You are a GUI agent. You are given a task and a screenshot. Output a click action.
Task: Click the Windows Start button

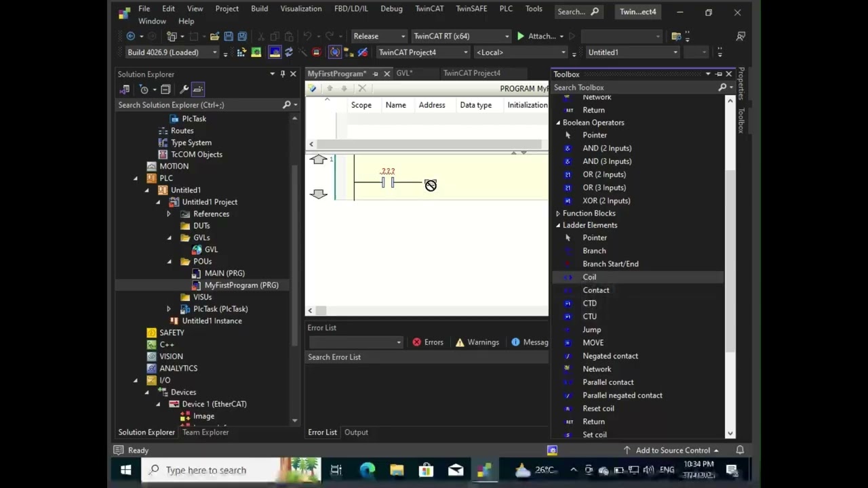[x=125, y=470]
